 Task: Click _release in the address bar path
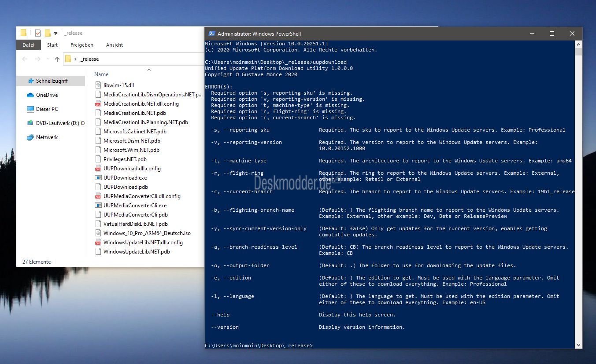point(90,59)
